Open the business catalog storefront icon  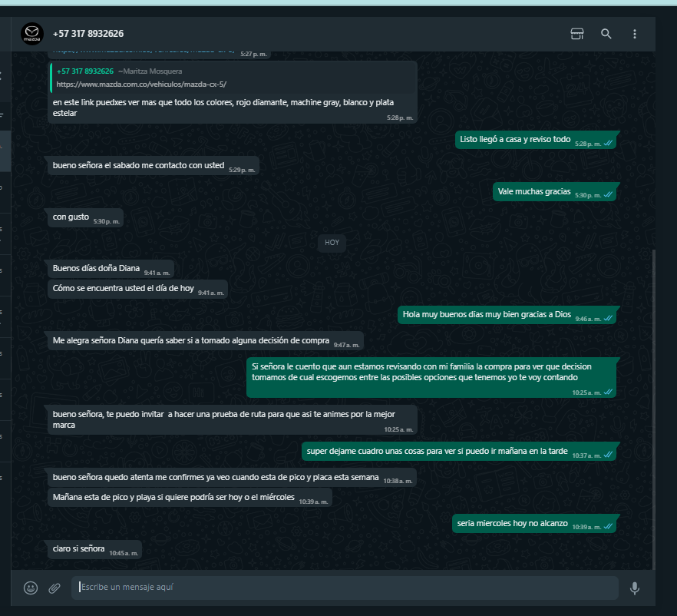point(577,34)
